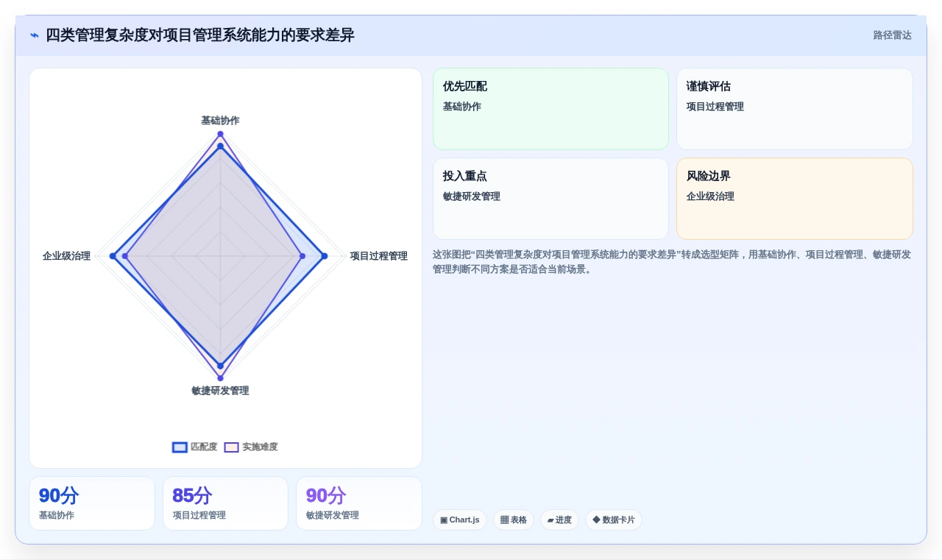942x560 pixels.
Task: Click the 基础协作 text in 优先匹配 card
Action: pos(462,107)
